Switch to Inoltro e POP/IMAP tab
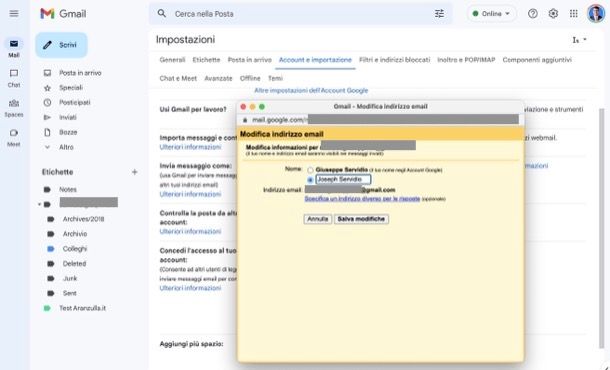 tap(466, 60)
